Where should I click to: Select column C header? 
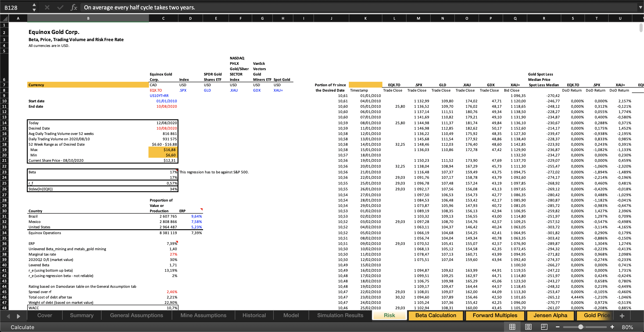click(x=163, y=18)
